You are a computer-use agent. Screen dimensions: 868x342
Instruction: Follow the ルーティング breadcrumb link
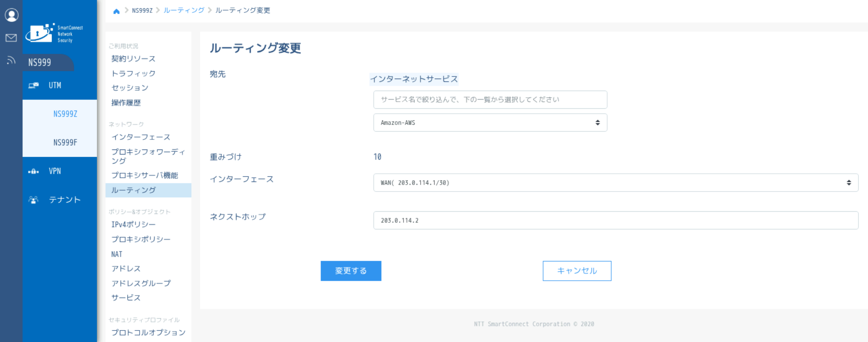[183, 10]
